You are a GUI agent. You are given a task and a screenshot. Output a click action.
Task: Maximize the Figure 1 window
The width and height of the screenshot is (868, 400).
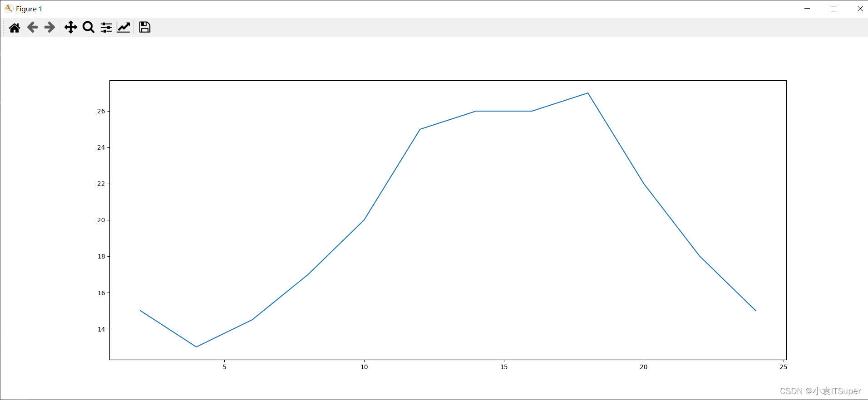(833, 9)
